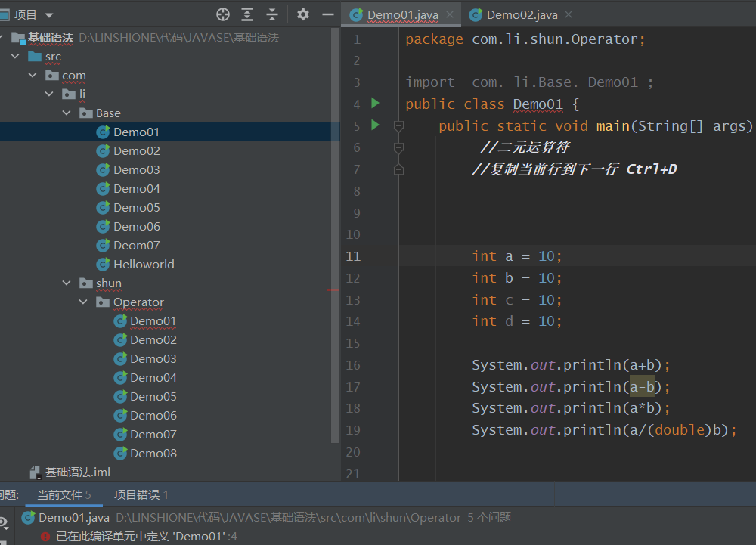Select Demo02 class under Base
756x545 pixels.
pyautogui.click(x=136, y=151)
